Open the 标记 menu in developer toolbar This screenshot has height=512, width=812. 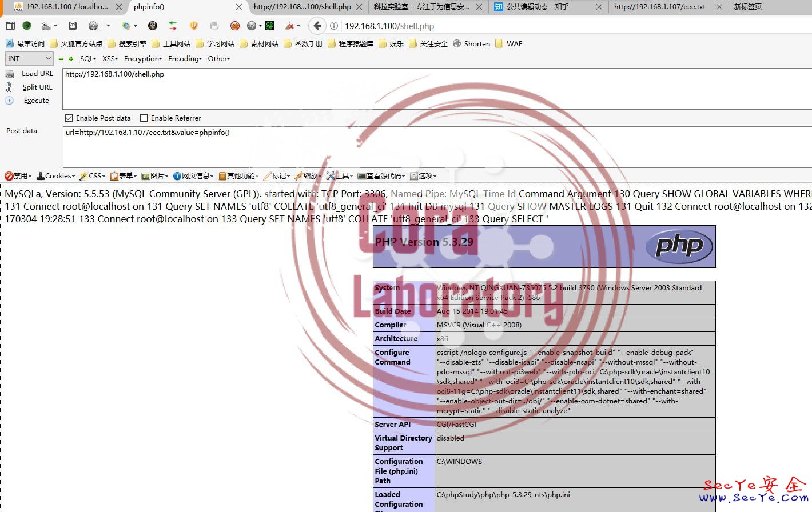tap(277, 176)
